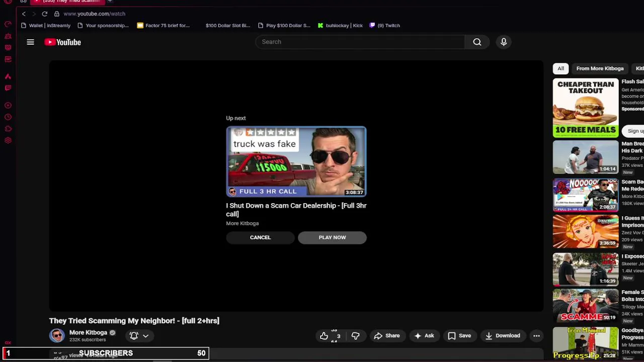Open the Iron Mammal Progress Ep. thumbnail
The image size is (644, 362).
pyautogui.click(x=586, y=343)
